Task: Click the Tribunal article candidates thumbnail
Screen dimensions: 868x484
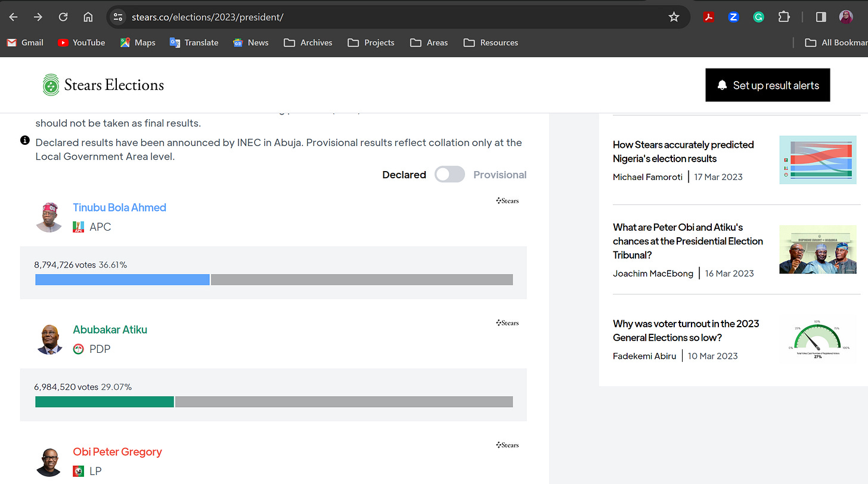Action: click(x=818, y=249)
